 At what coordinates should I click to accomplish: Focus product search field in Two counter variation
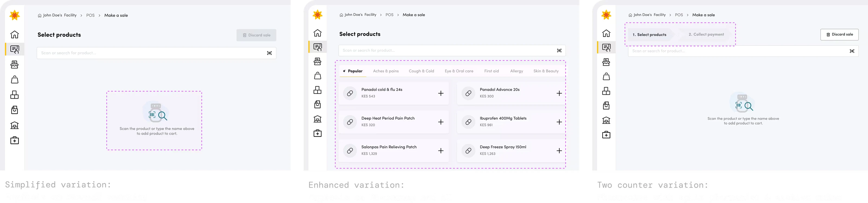[743, 51]
